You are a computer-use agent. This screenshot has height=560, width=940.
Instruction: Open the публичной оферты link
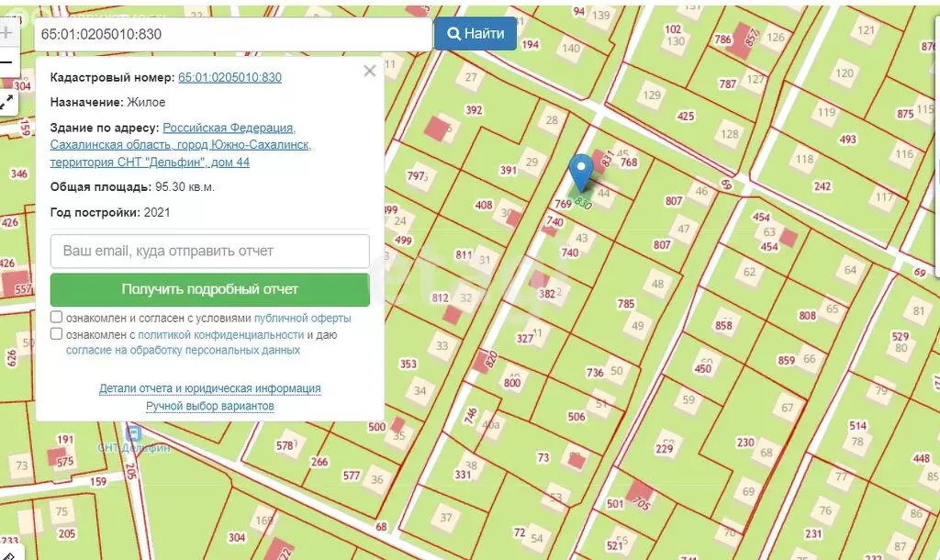[302, 319]
